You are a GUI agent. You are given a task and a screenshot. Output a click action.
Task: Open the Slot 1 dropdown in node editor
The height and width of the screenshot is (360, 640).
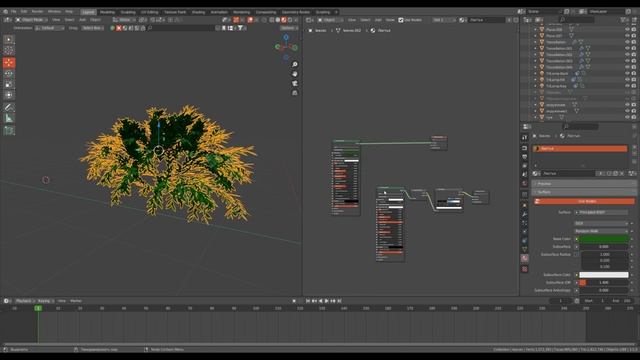[x=444, y=20]
